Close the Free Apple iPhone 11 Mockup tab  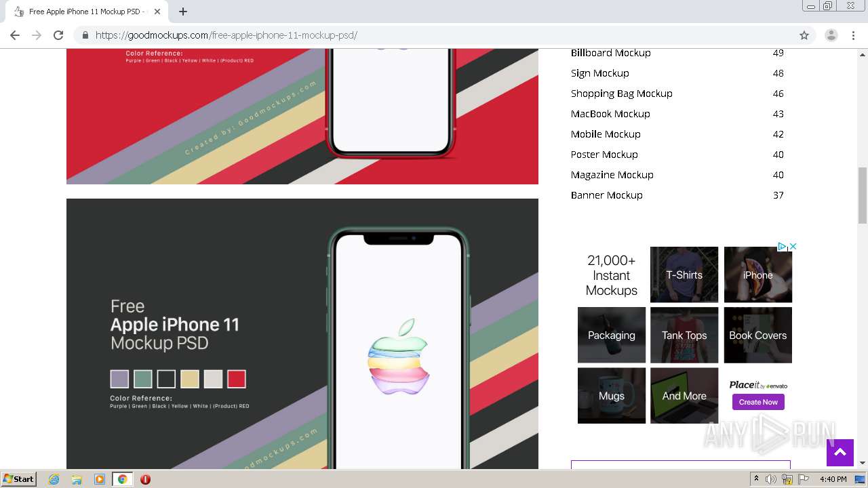coord(157,12)
